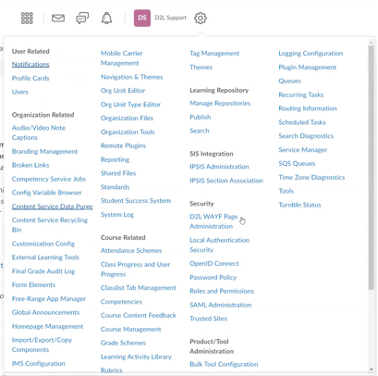Open OpenID Connect
The width and height of the screenshot is (378, 376).
pos(214,263)
